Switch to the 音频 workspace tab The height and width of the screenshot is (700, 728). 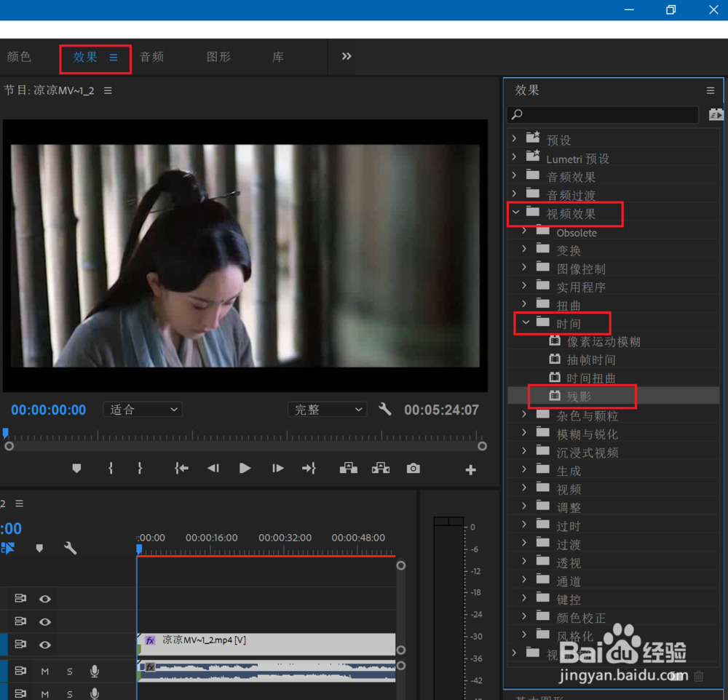[152, 57]
